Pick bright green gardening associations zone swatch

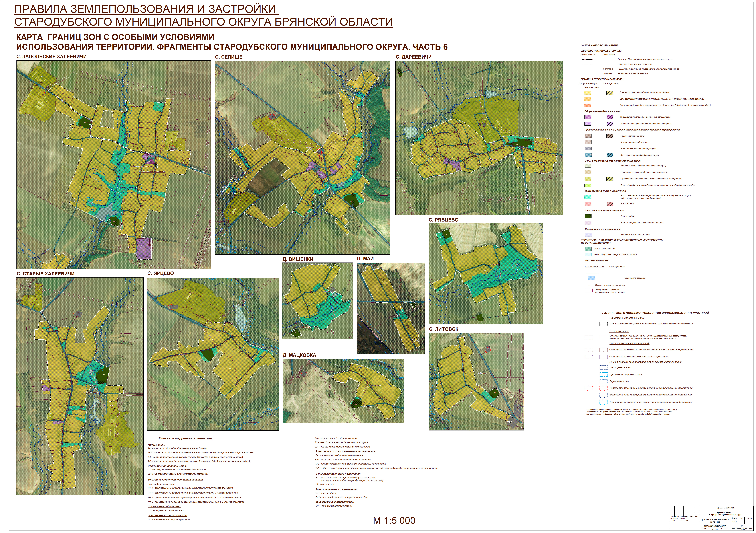(588, 186)
